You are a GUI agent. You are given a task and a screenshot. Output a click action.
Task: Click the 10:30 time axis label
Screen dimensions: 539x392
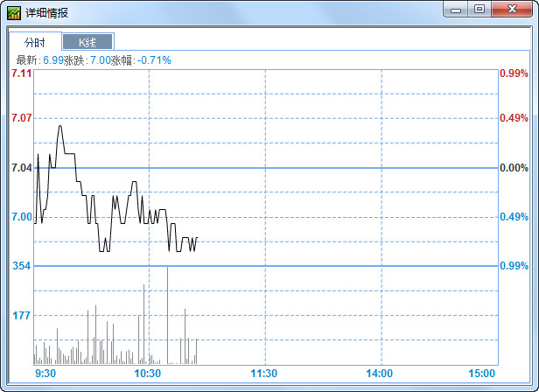tap(148, 374)
